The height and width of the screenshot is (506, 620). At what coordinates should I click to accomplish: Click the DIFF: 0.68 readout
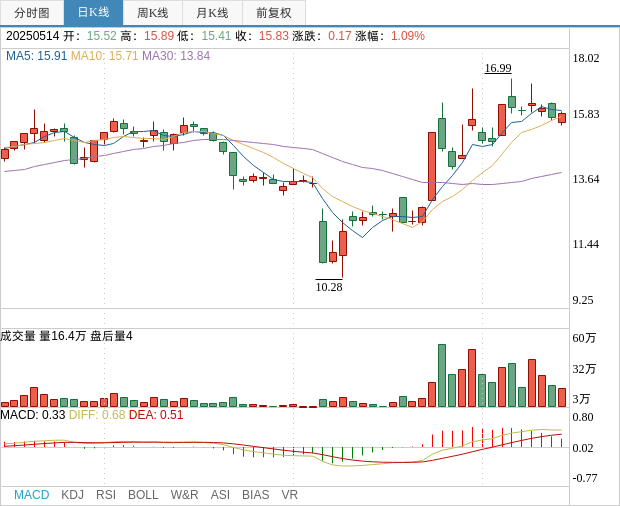[97, 415]
